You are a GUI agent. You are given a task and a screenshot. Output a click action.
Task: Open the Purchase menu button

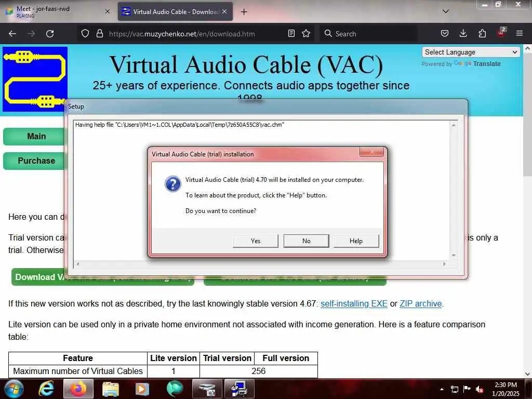click(34, 161)
